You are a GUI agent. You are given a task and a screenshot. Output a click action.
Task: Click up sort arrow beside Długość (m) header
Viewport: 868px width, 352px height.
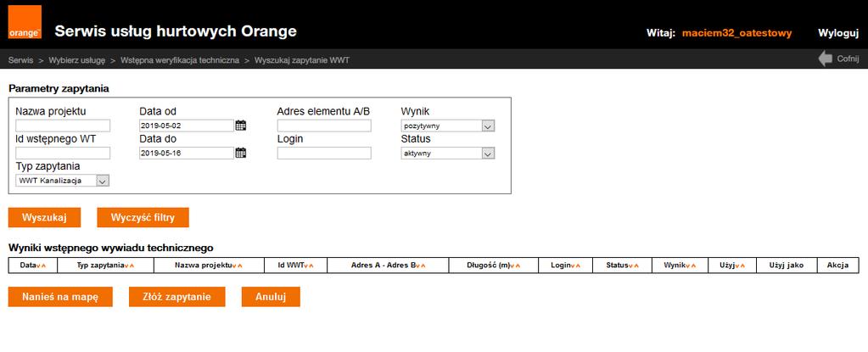[x=518, y=265]
